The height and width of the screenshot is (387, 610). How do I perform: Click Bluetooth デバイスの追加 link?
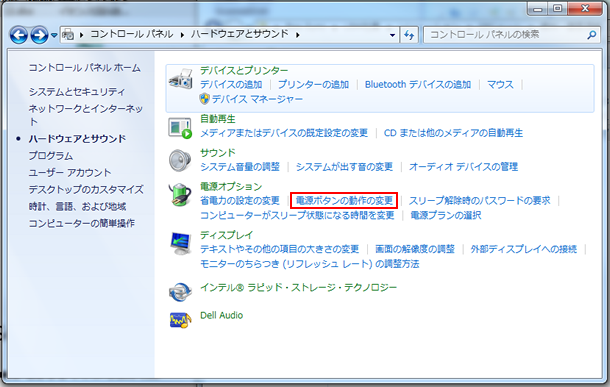pos(418,85)
